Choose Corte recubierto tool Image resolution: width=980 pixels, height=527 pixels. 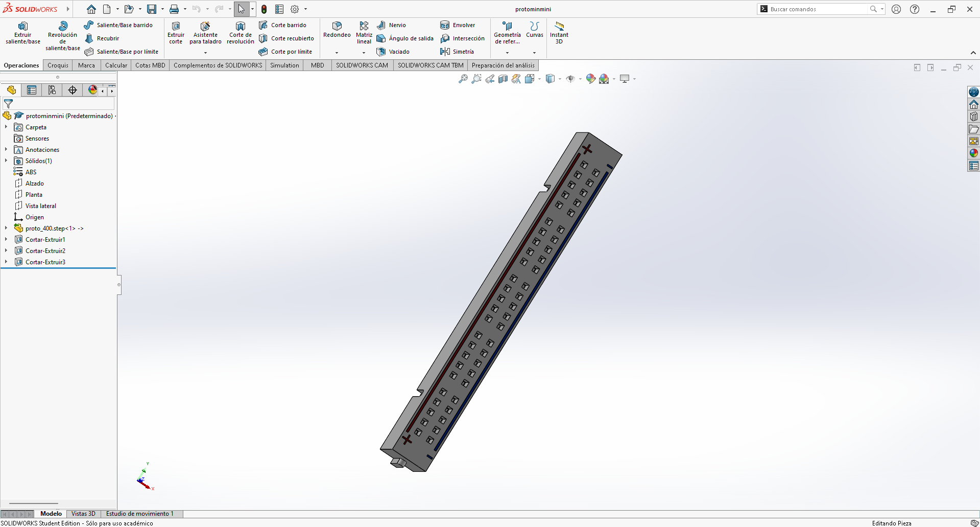coord(286,38)
